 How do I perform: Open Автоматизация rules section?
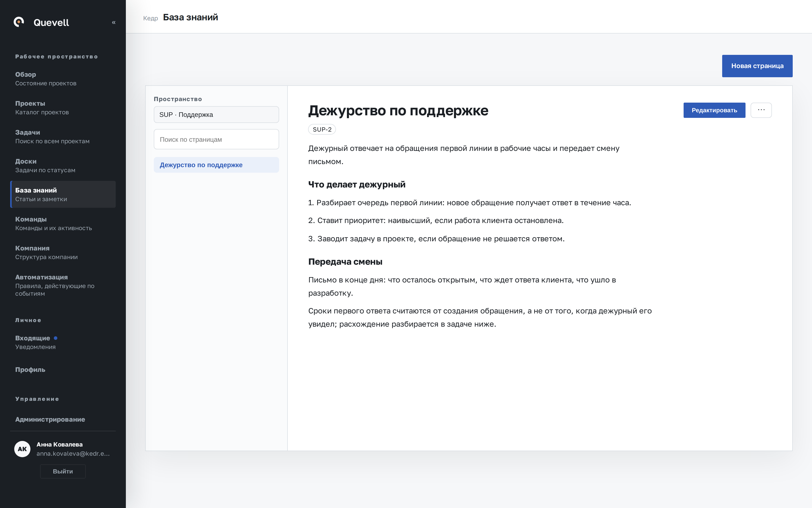[63, 285]
